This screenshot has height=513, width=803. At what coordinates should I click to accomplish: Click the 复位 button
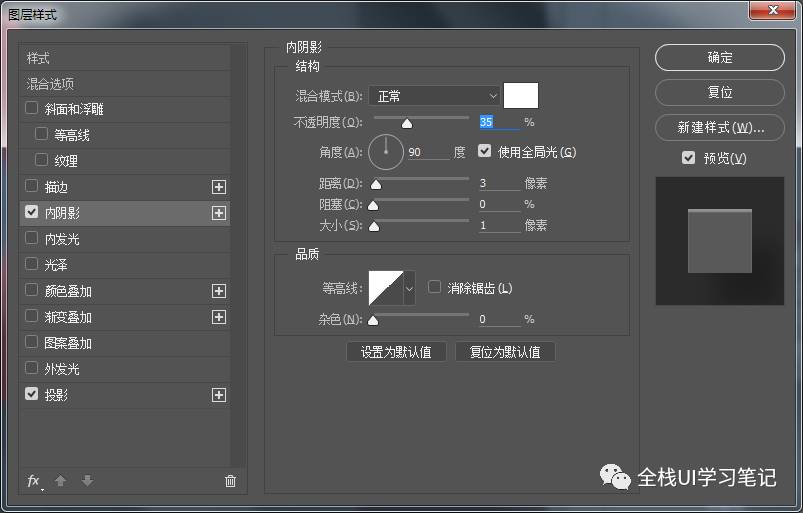pos(720,92)
